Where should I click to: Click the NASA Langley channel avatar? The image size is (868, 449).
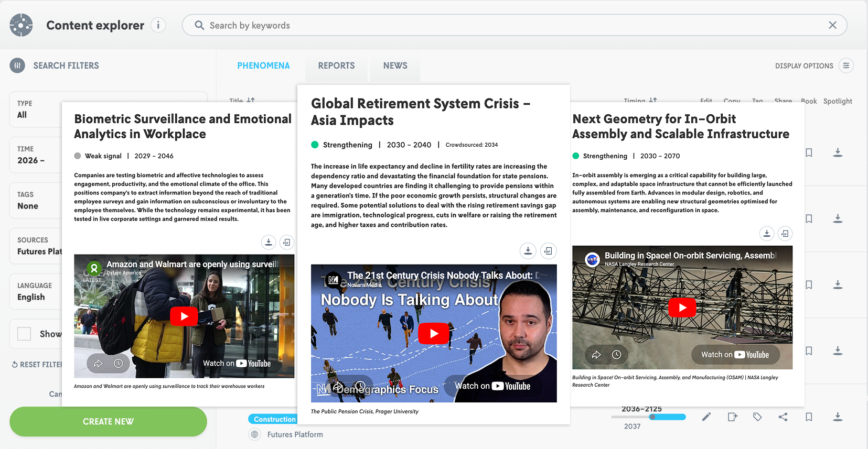[592, 259]
